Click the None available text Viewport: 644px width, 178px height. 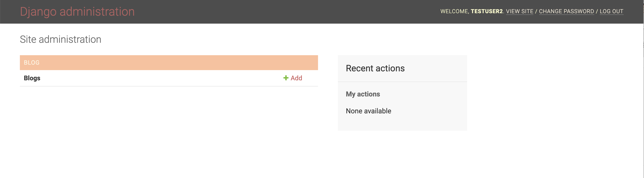pyautogui.click(x=368, y=111)
